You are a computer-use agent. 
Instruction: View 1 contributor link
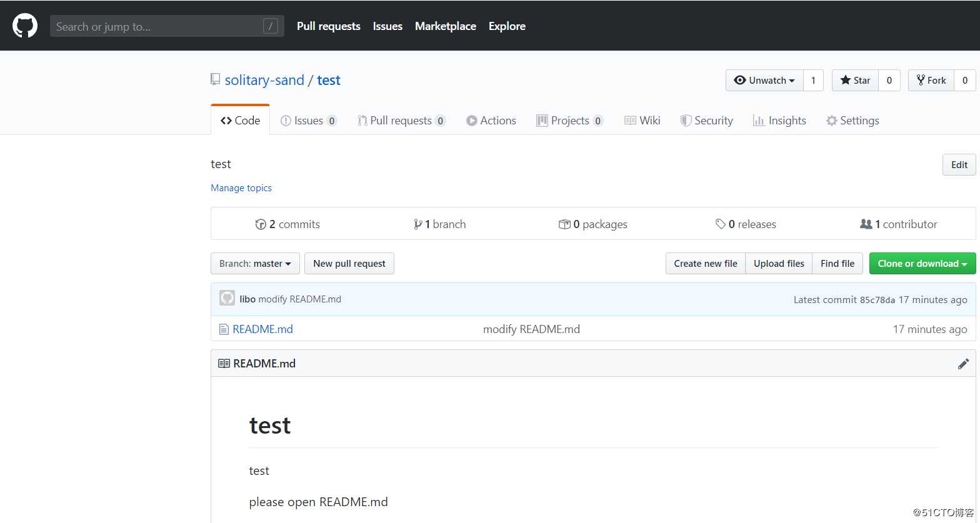(899, 224)
